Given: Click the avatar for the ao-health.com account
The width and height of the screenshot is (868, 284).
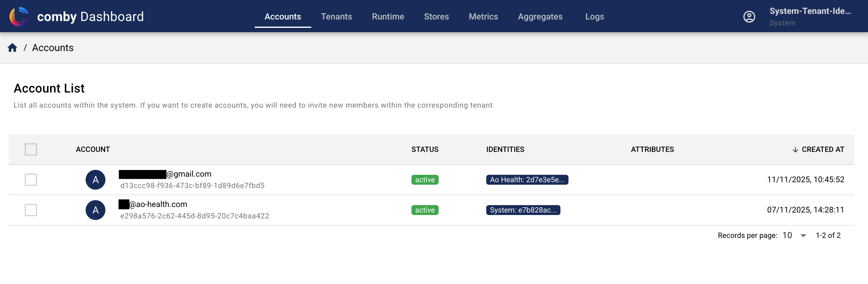Looking at the screenshot, I should pyautogui.click(x=95, y=210).
